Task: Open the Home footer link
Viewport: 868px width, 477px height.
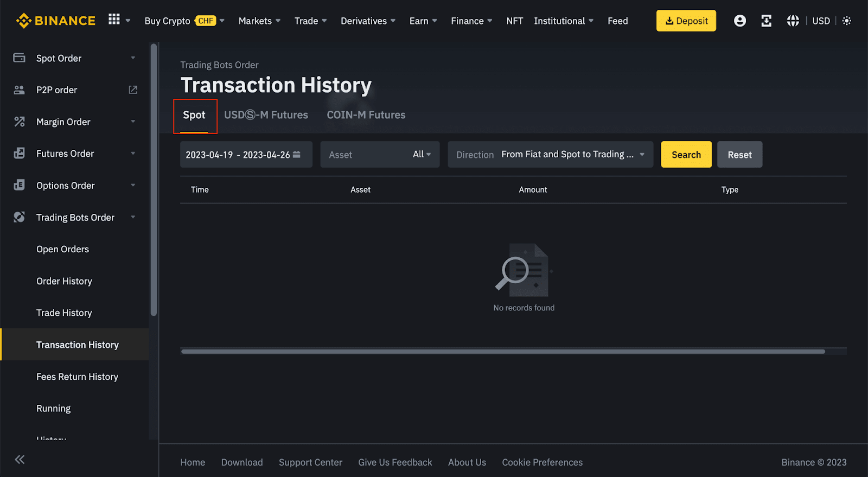Action: 193,462
